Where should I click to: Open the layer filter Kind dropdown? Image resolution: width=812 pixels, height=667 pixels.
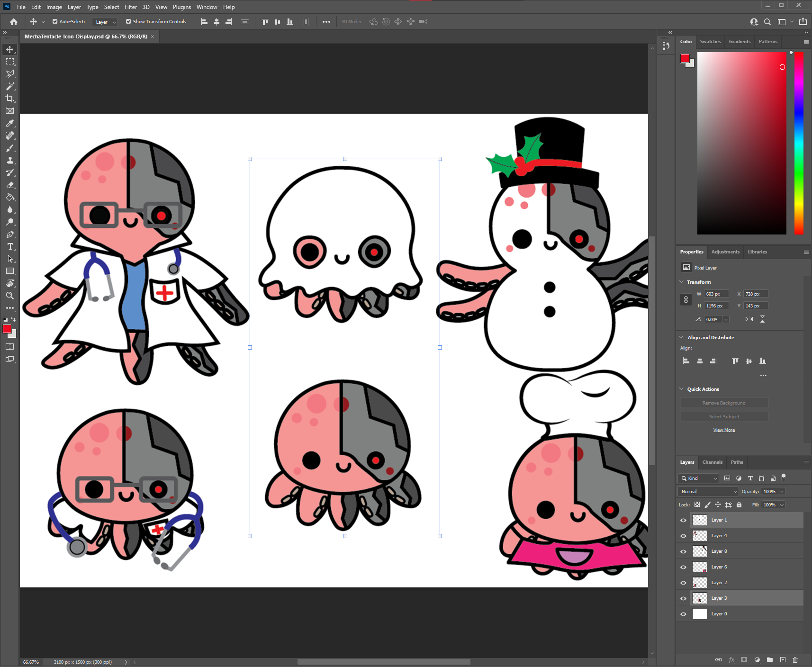pos(699,478)
